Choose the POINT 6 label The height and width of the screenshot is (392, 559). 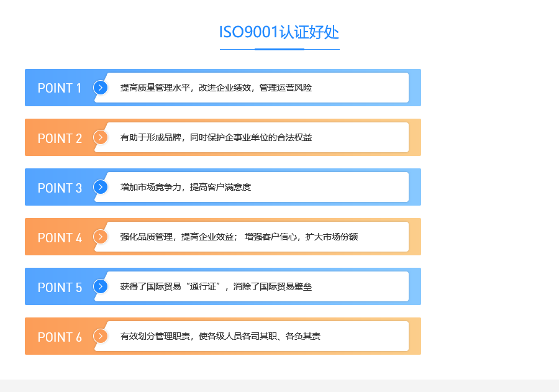(60, 337)
